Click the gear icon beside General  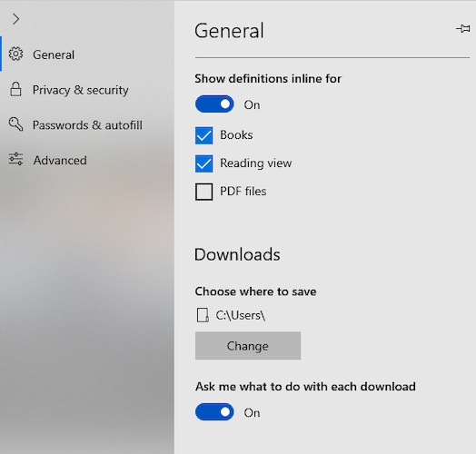click(x=15, y=54)
